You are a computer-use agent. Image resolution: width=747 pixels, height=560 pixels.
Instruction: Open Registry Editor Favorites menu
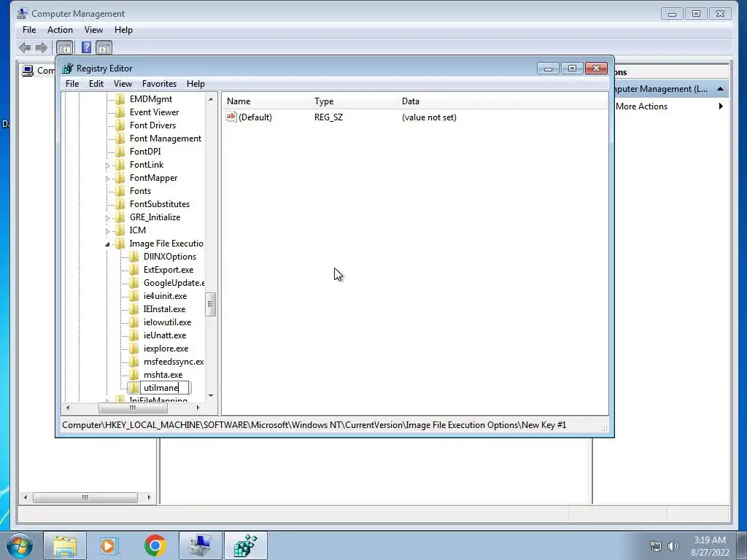(159, 84)
